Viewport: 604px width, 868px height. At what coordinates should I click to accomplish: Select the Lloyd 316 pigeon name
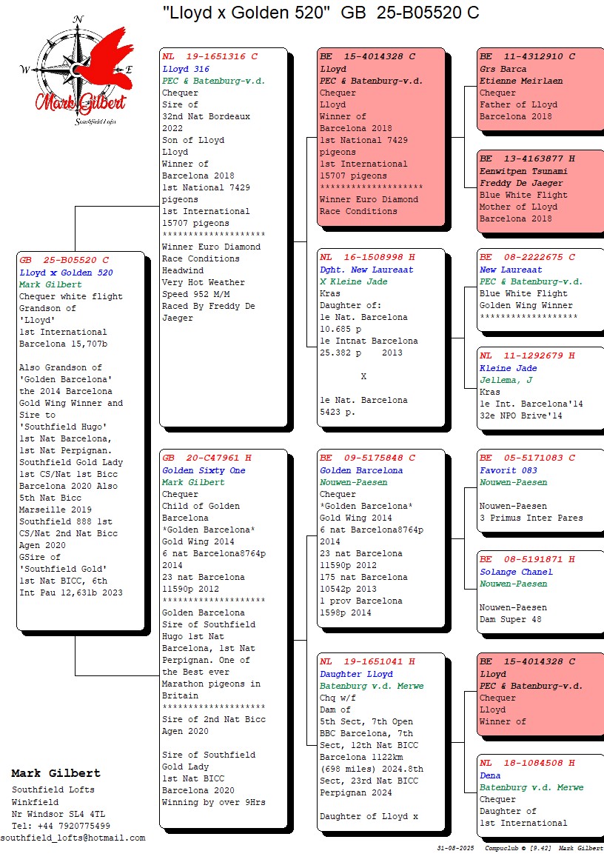point(186,69)
